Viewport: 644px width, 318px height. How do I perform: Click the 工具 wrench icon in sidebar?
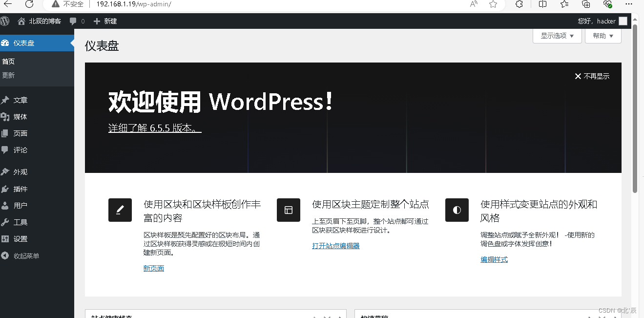click(5, 222)
